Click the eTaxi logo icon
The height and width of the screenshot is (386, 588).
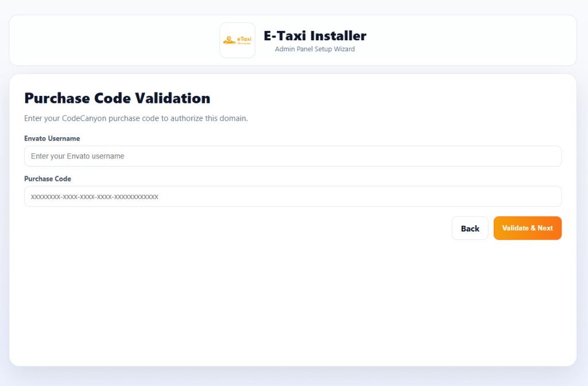237,40
